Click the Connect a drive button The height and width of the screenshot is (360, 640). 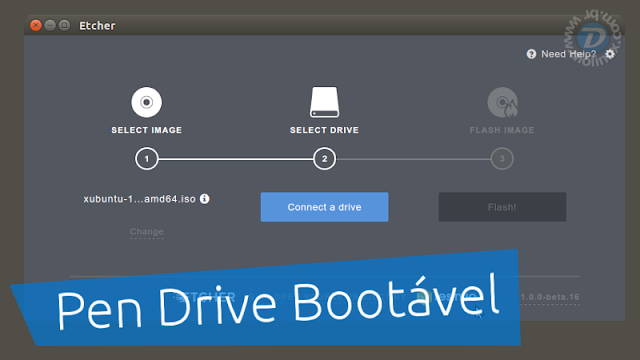click(324, 207)
